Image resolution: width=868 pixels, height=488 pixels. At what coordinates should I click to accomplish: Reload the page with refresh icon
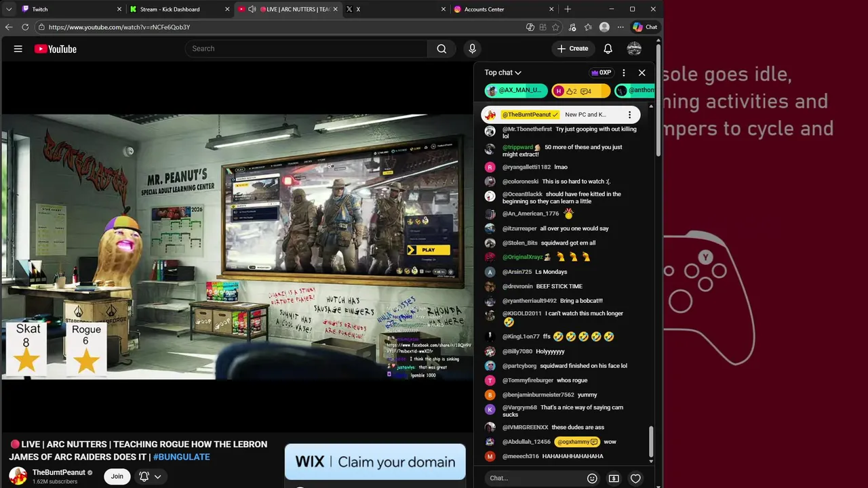25,27
